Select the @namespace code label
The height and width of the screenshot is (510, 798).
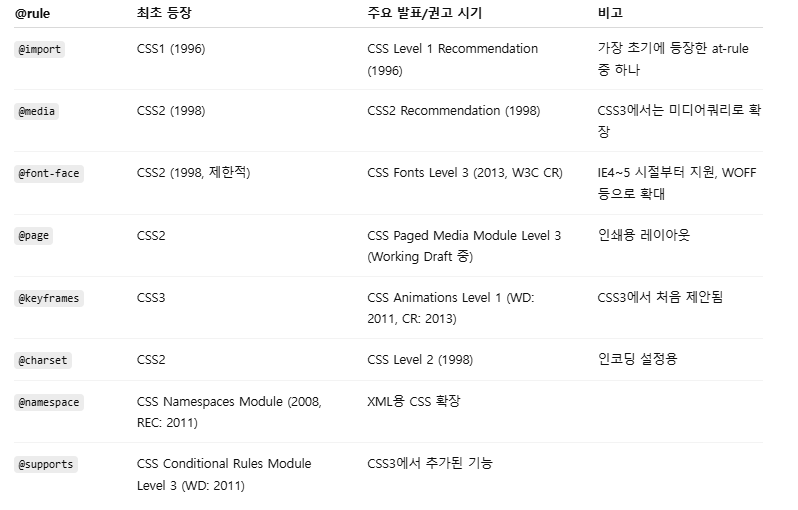49,402
